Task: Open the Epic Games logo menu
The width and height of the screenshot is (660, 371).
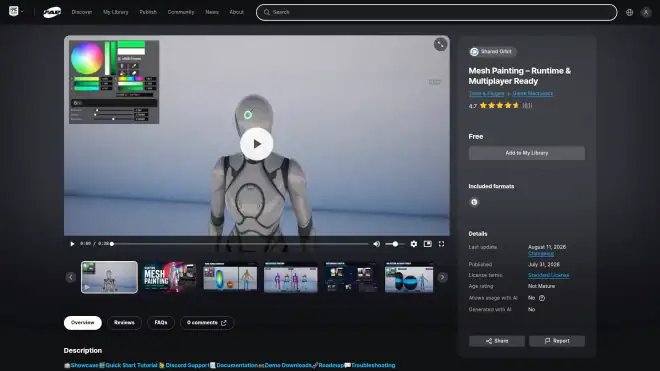Action: (16, 11)
